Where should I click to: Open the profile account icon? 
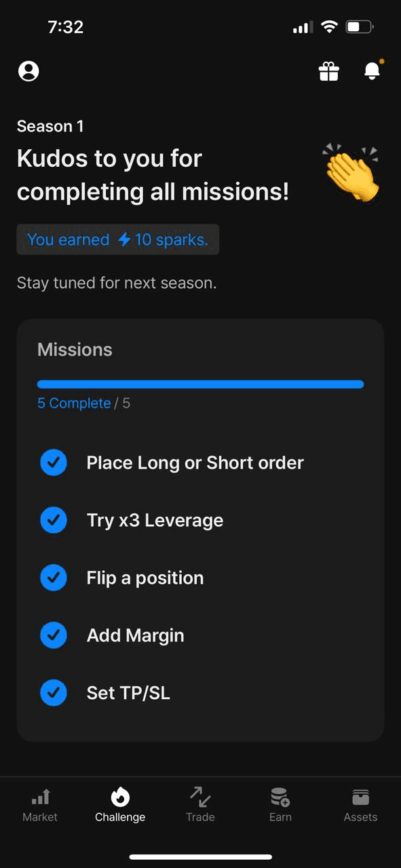(x=28, y=71)
